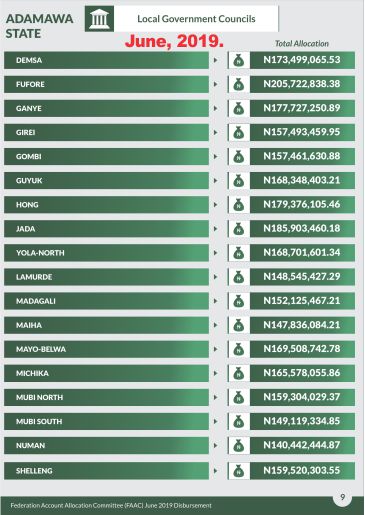Screen dimensions: 365x515
Task: Click the GOMBI council bar
Action: [x=106, y=156]
